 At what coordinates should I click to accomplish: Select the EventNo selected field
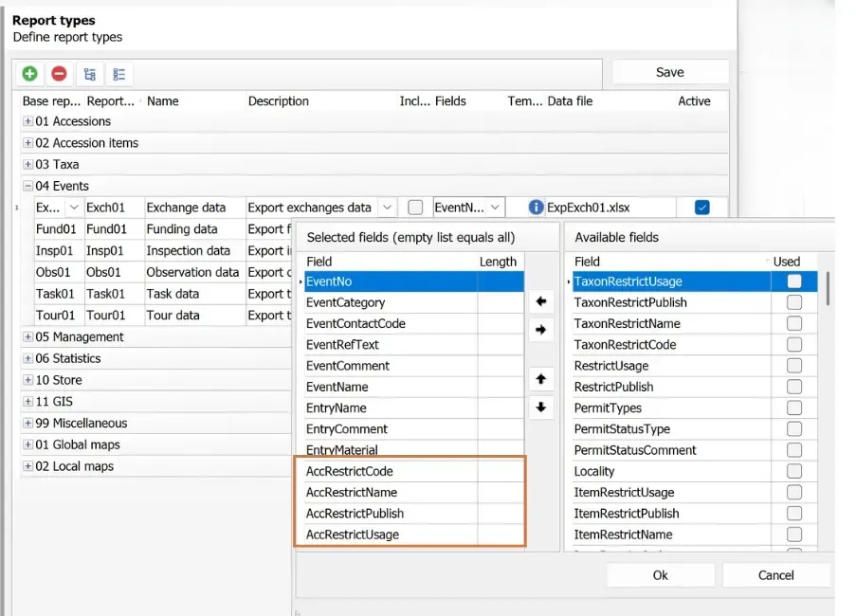[414, 281]
